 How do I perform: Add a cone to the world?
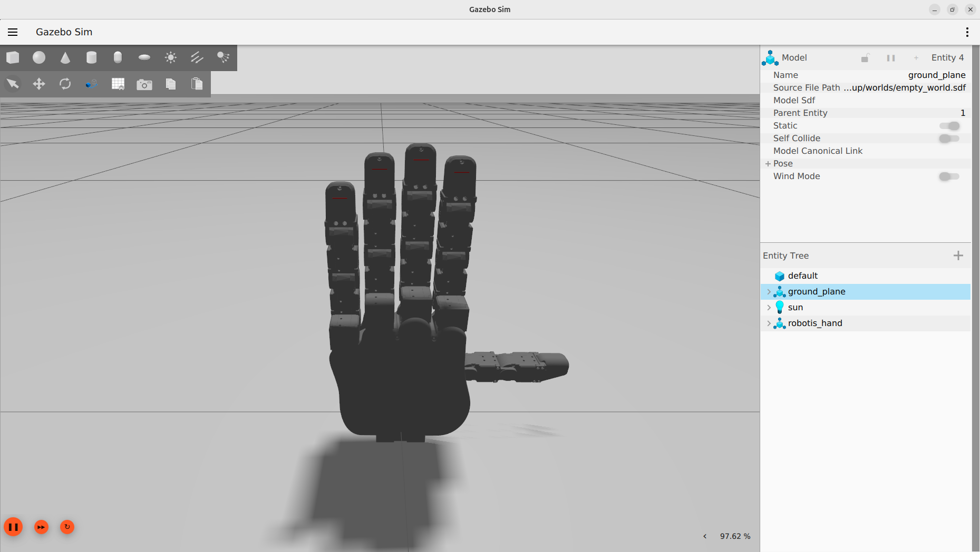pyautogui.click(x=65, y=57)
